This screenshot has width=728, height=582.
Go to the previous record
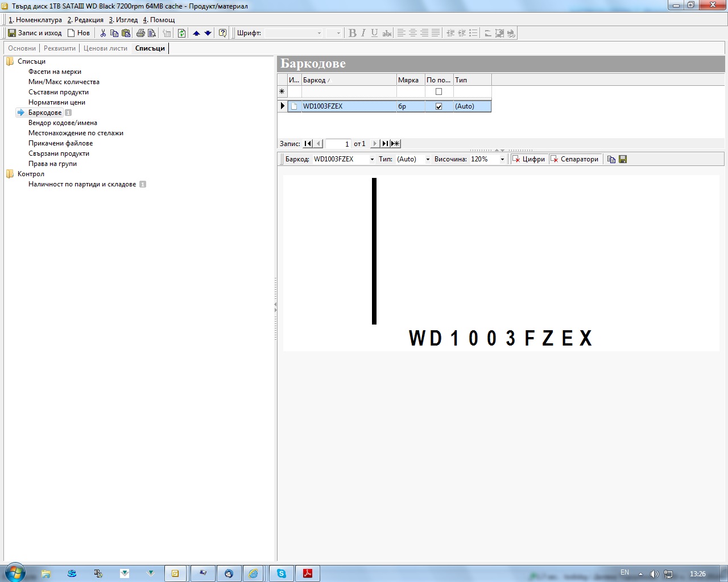click(318, 144)
